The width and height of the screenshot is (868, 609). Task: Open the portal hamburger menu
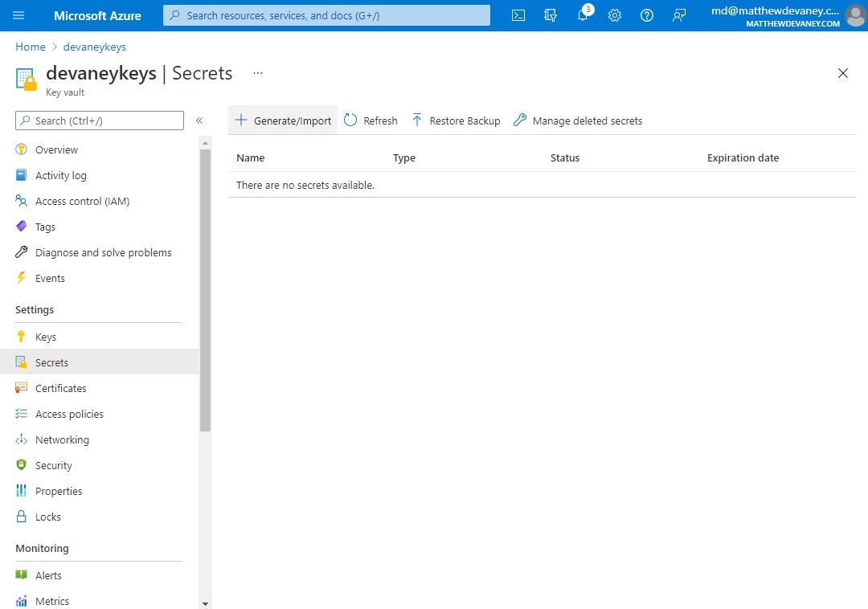coord(18,15)
